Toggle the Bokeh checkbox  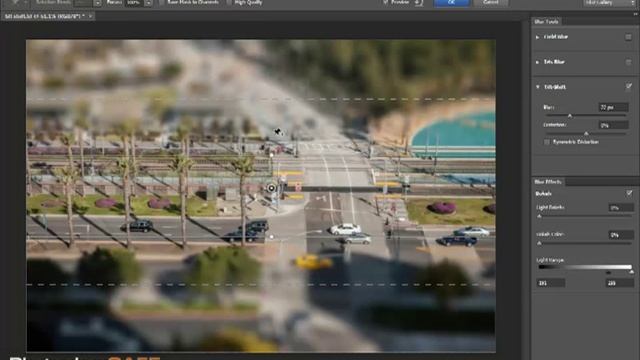(x=629, y=193)
